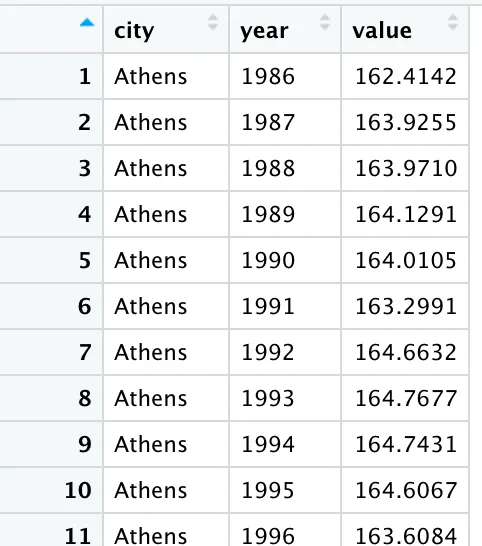
Task: Click the blue ascending sort arrow
Action: 87,23
